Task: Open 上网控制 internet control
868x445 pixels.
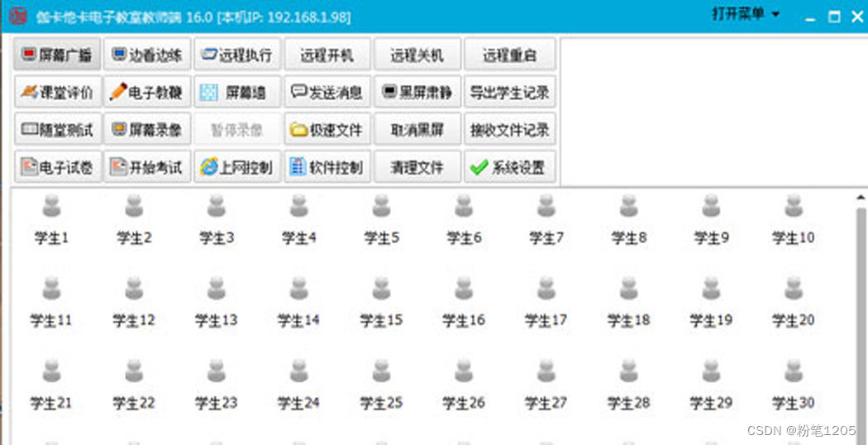Action: [237, 167]
